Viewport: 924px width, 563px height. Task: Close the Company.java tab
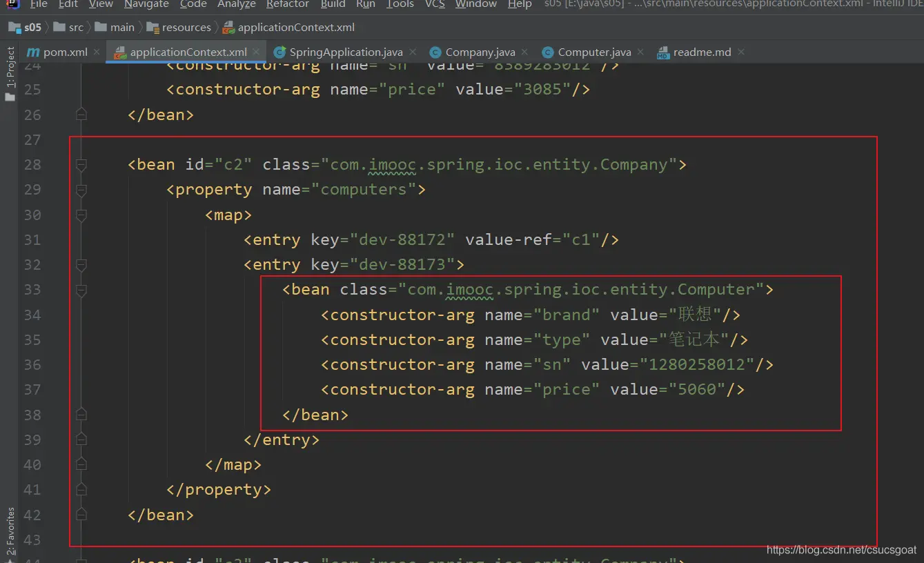pos(524,52)
